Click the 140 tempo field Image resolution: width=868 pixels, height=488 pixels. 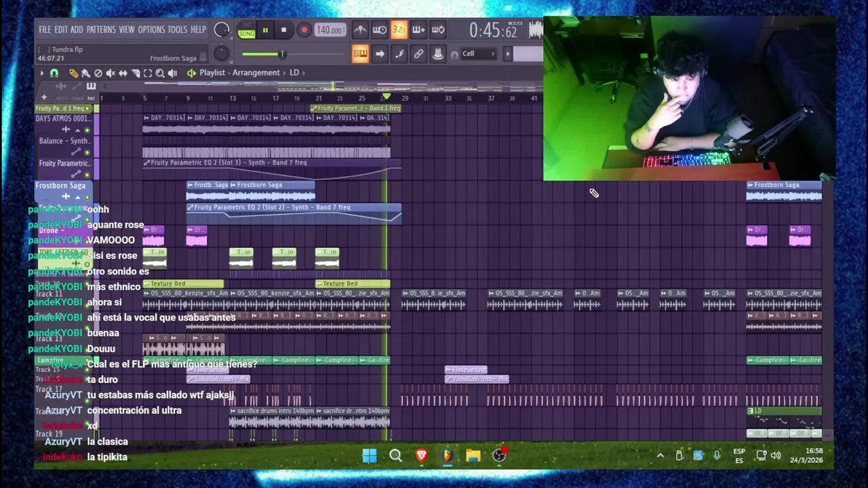329,30
